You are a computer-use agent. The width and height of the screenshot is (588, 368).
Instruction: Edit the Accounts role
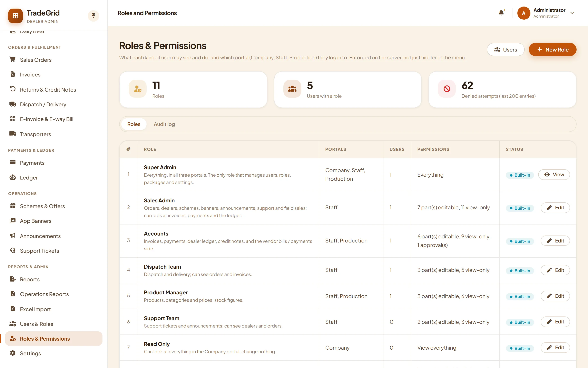tap(555, 241)
